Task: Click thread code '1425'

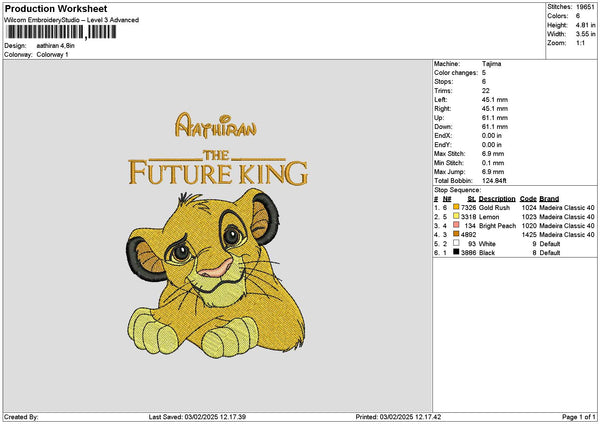Action: point(529,235)
